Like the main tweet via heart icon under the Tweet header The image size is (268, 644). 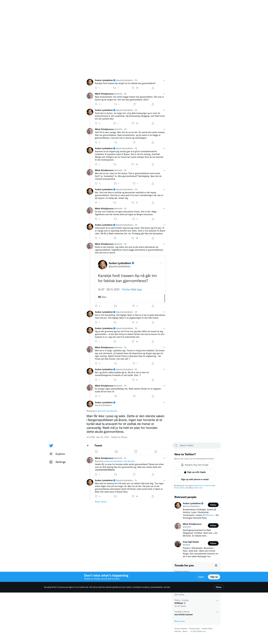tap(136, 451)
